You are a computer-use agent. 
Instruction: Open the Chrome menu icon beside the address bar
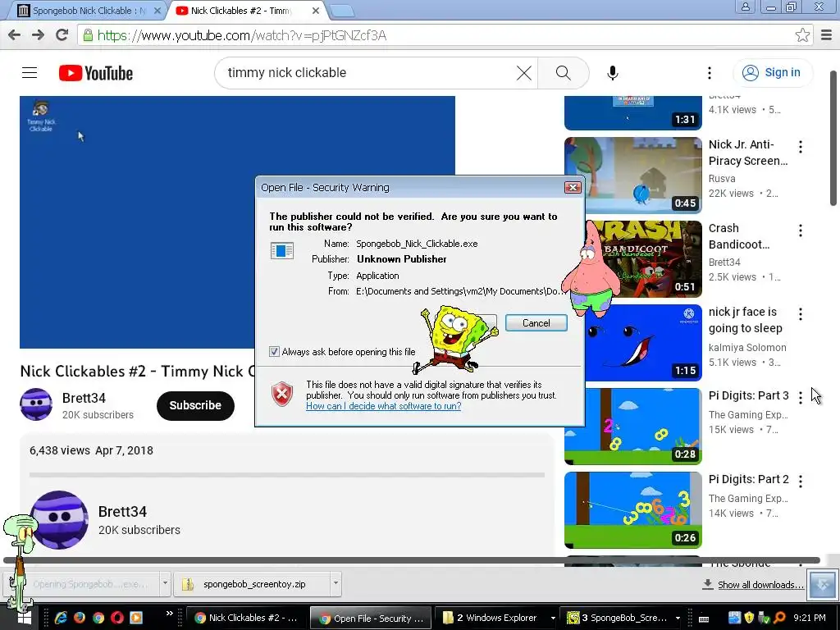click(826, 35)
